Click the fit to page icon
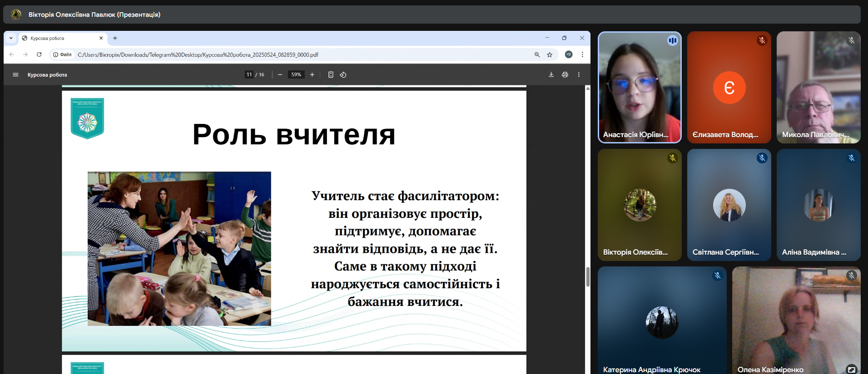 (x=331, y=75)
